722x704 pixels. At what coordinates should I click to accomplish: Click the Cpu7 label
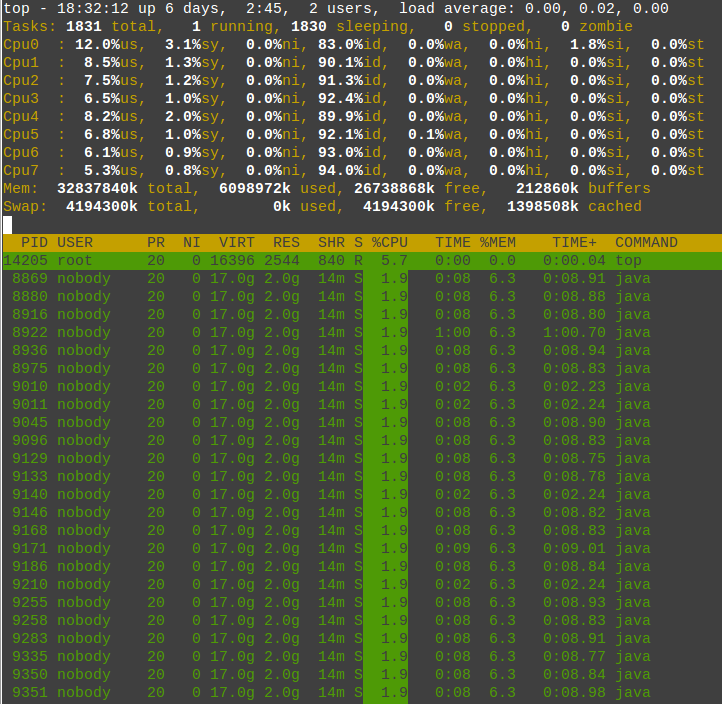coord(21,170)
